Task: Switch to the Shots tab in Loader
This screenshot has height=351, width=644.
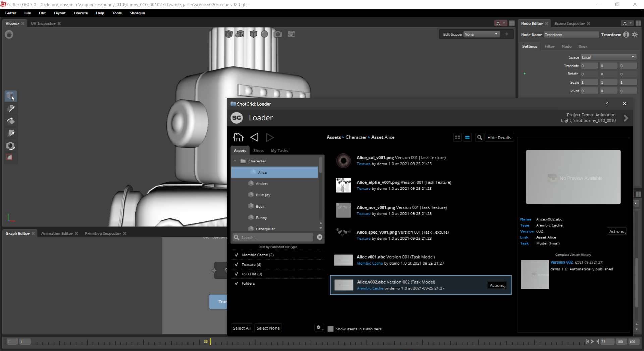Action: 258,151
